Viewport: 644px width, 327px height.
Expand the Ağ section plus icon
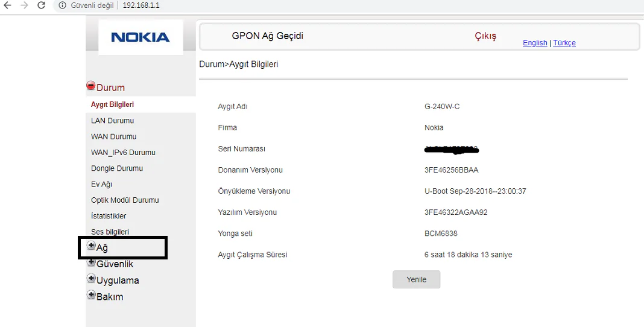[x=92, y=246]
